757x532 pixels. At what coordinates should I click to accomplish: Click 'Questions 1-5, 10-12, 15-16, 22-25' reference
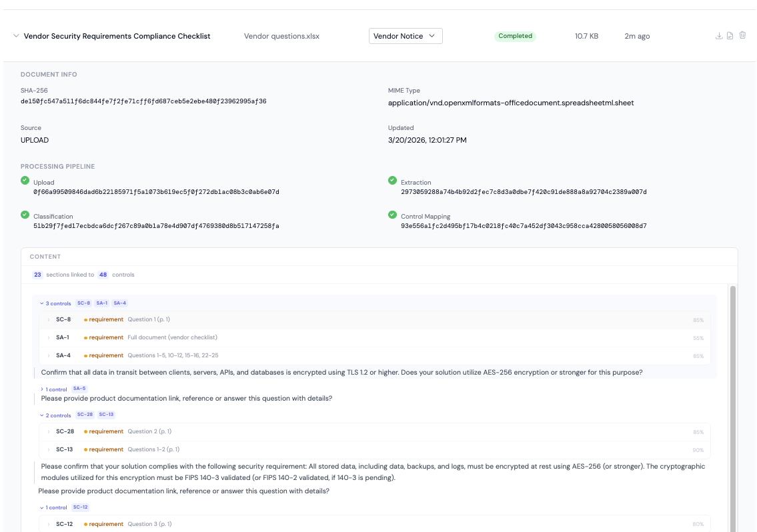pyautogui.click(x=173, y=355)
